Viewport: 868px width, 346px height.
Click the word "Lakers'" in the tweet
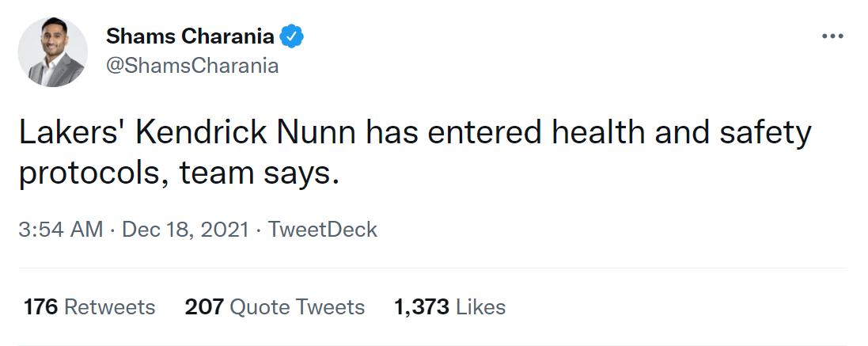(70, 133)
